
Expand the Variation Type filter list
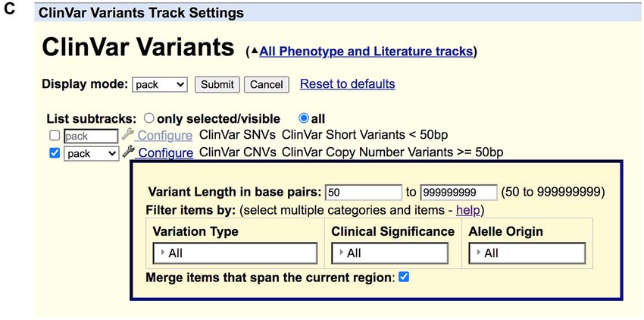coord(235,253)
